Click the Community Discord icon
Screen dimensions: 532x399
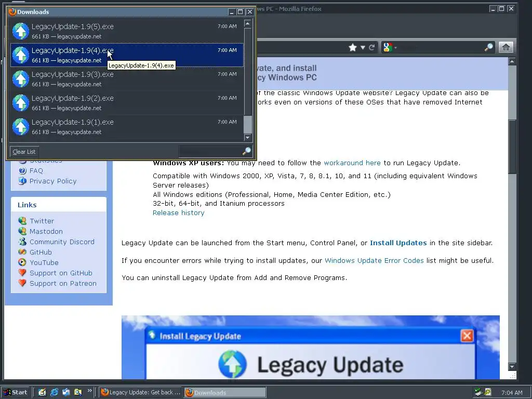[x=22, y=242]
